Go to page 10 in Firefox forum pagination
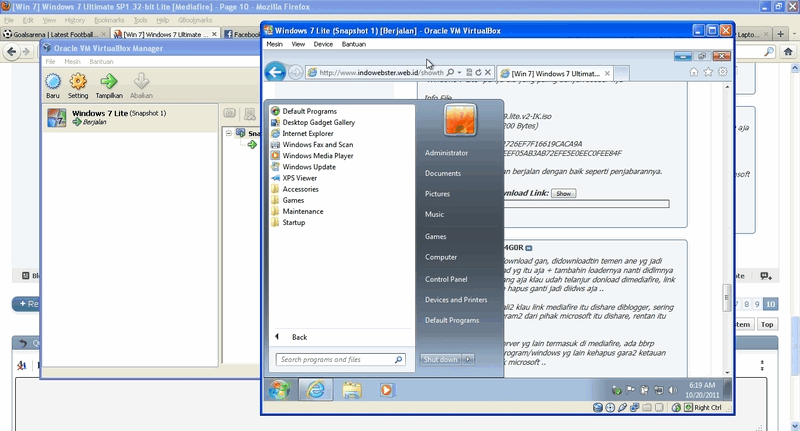 tap(770, 304)
